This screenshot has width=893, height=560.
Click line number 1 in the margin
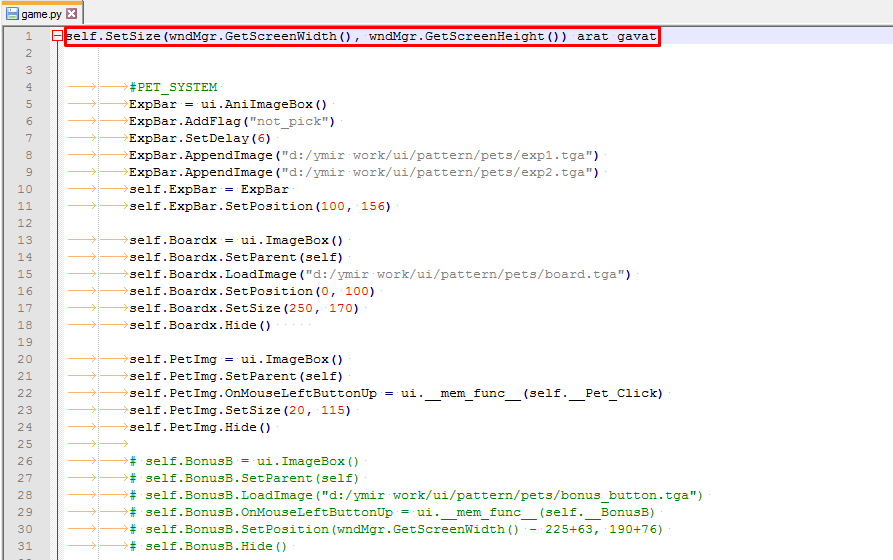(x=28, y=36)
